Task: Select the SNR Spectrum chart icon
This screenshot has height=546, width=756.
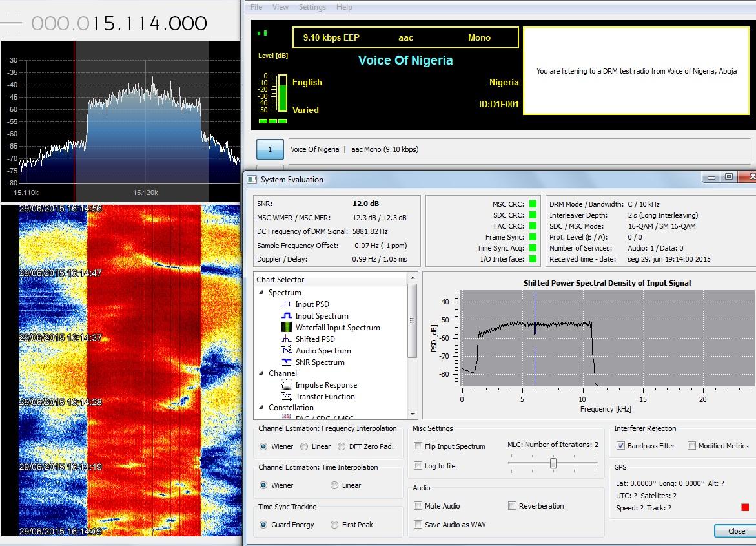Action: (x=287, y=362)
